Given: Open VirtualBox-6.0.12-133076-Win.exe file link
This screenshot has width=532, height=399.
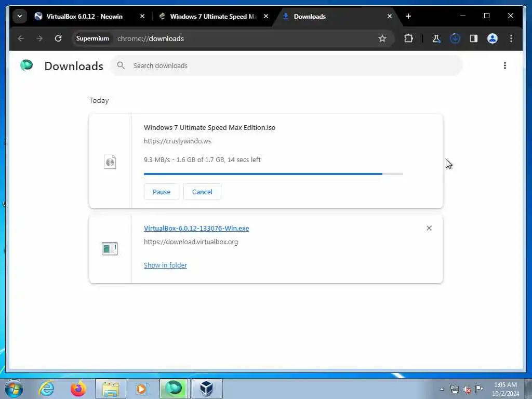Looking at the screenshot, I should click(196, 229).
